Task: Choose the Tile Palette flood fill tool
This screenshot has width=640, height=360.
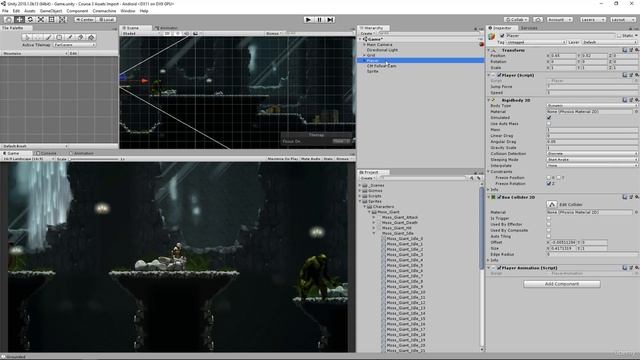Action: coord(91,37)
